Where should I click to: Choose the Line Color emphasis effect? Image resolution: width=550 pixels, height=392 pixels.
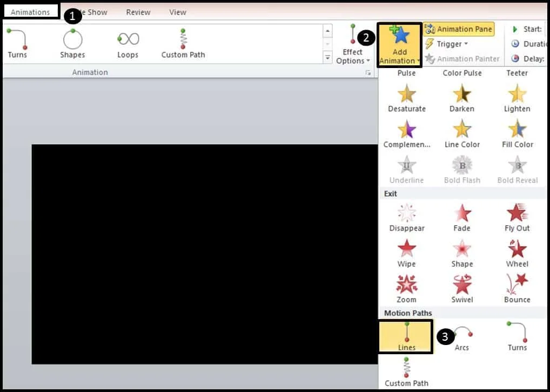coord(462,134)
